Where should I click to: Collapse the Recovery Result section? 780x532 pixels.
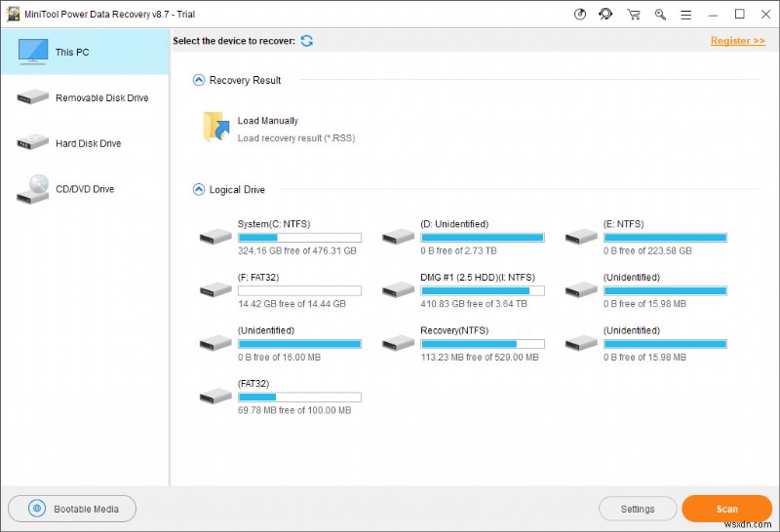(199, 80)
